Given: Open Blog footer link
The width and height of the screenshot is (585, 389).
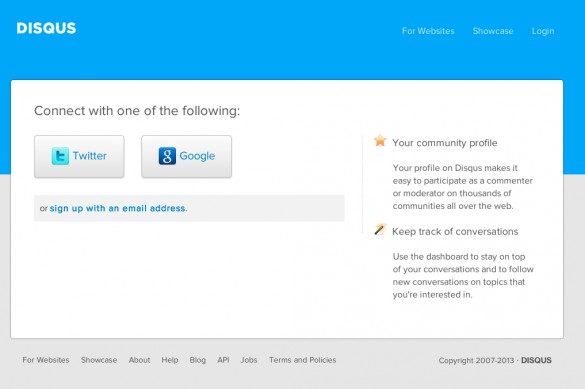Looking at the screenshot, I should pyautogui.click(x=198, y=360).
